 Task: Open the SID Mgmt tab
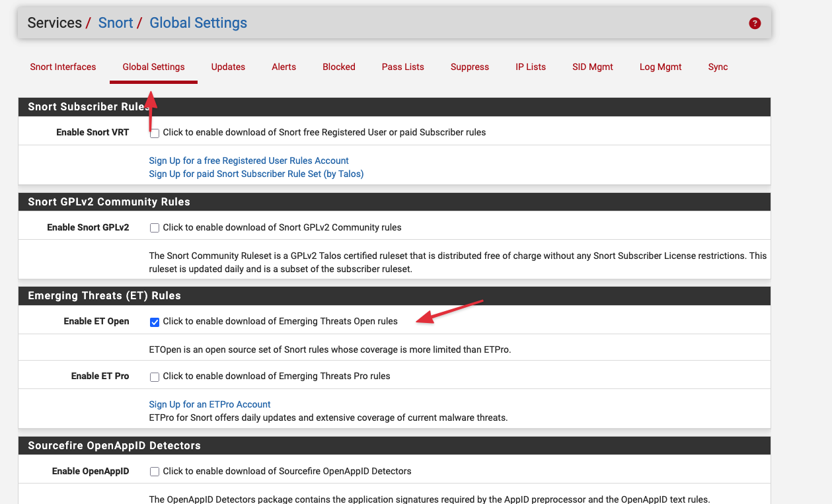coord(593,67)
